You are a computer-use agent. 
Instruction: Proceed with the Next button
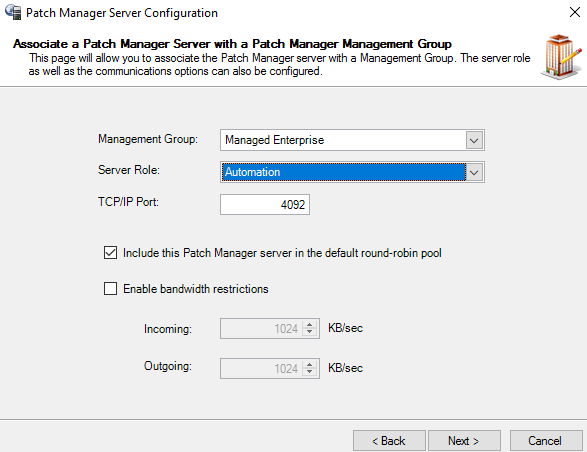pos(464,441)
